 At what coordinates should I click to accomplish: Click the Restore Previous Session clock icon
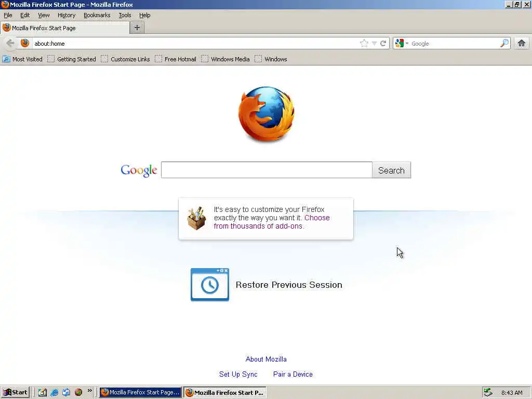(210, 285)
